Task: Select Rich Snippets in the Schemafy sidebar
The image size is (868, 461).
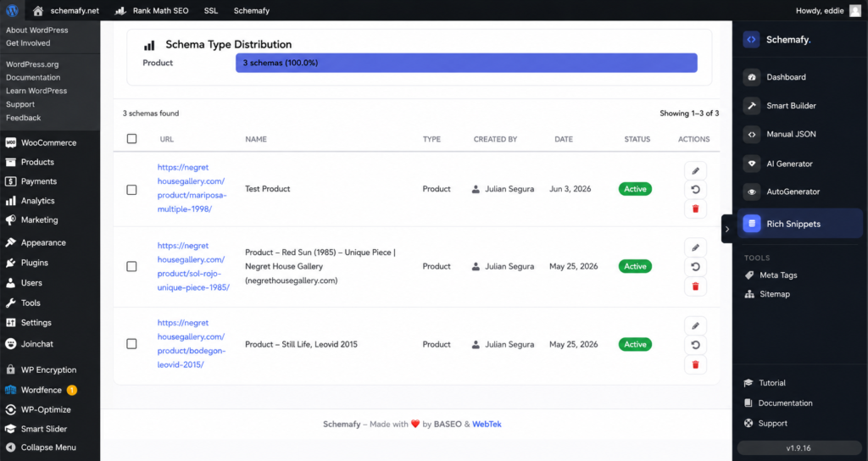Action: tap(799, 224)
